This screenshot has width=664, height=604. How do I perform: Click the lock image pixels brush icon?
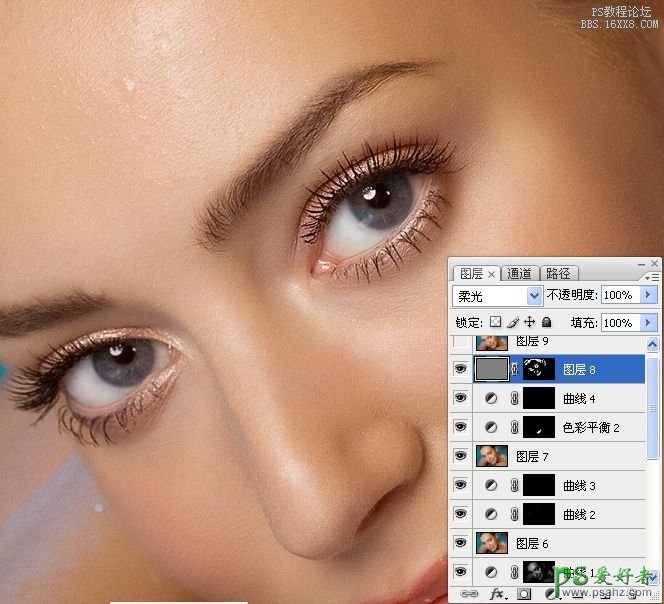(513, 322)
